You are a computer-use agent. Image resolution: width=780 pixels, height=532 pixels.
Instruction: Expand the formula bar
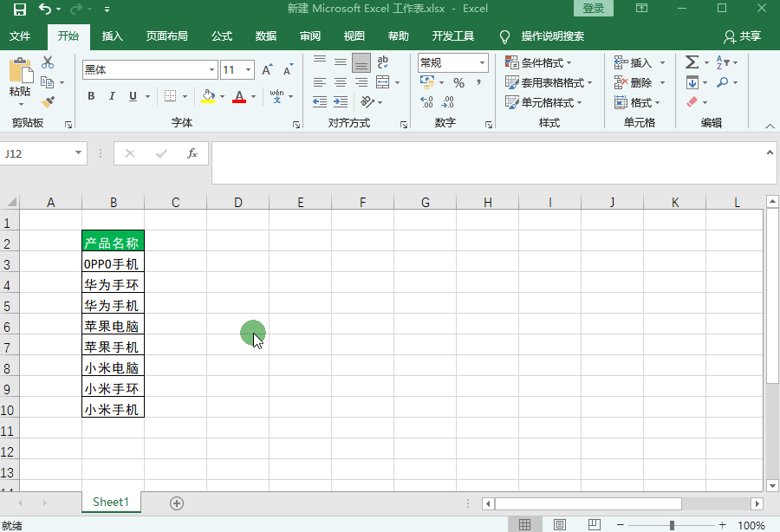[x=770, y=152]
